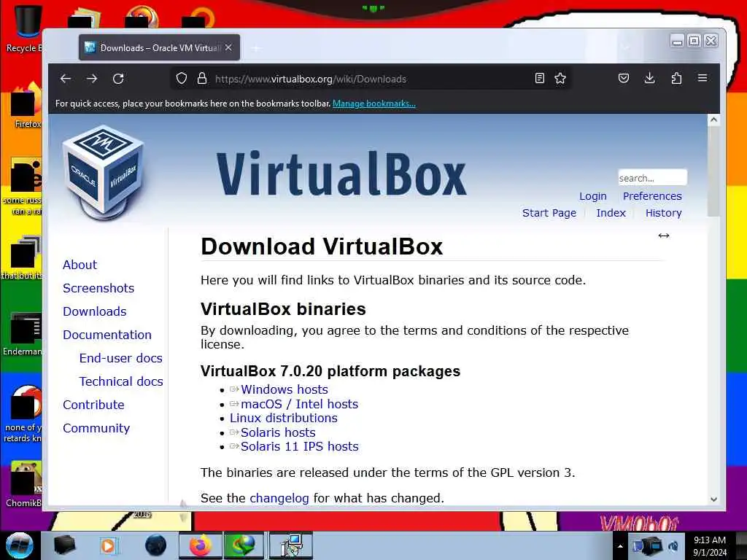747x560 pixels.
Task: Open the media player taskbar icon
Action: [x=108, y=545]
